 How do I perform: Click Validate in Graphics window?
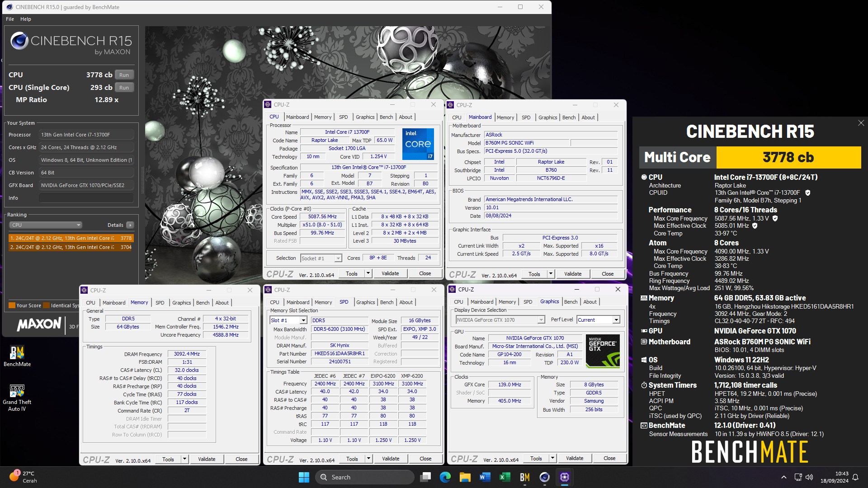(575, 458)
